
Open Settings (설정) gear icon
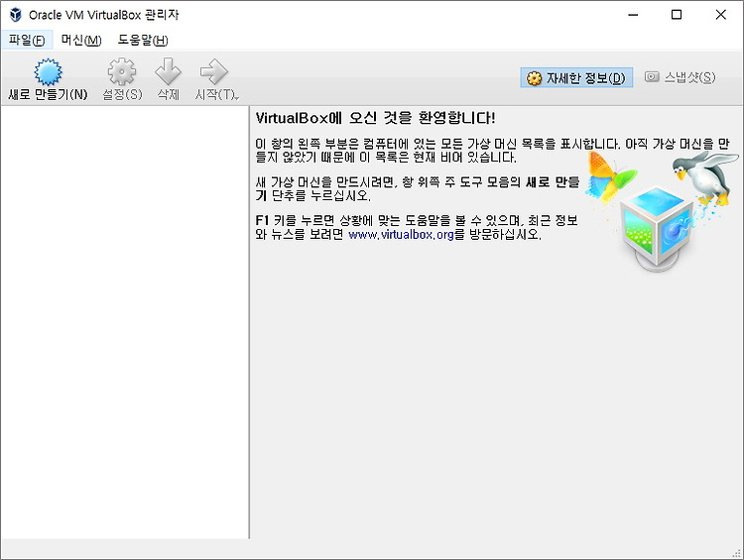pos(122,71)
